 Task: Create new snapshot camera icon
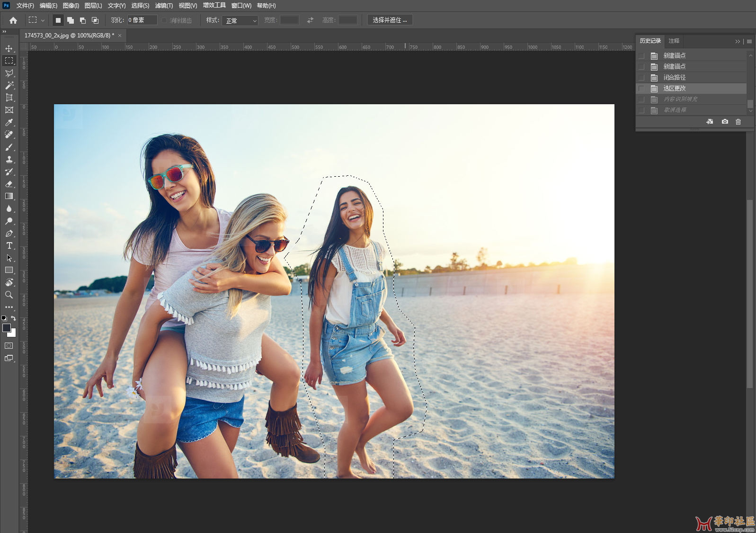click(x=725, y=122)
